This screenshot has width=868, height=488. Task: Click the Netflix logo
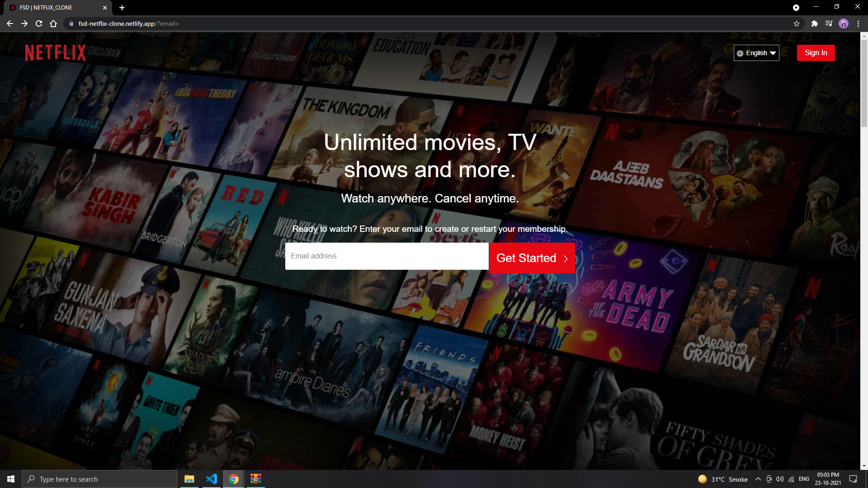tap(55, 53)
